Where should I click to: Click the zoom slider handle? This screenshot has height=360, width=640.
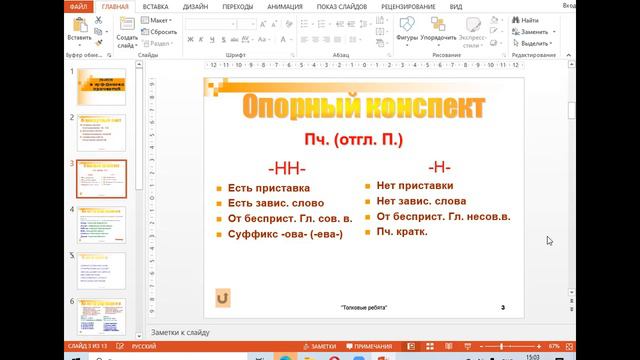[x=501, y=346]
